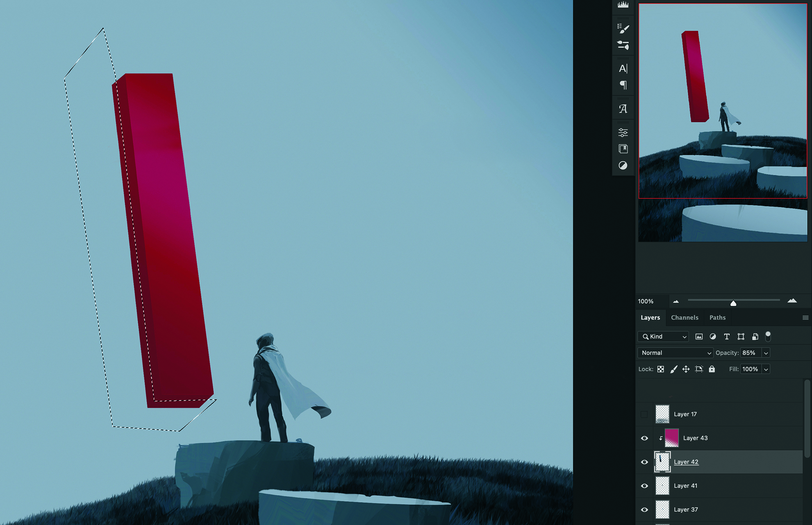The image size is (812, 525).
Task: Open the Histogram panel icon
Action: tap(623, 5)
